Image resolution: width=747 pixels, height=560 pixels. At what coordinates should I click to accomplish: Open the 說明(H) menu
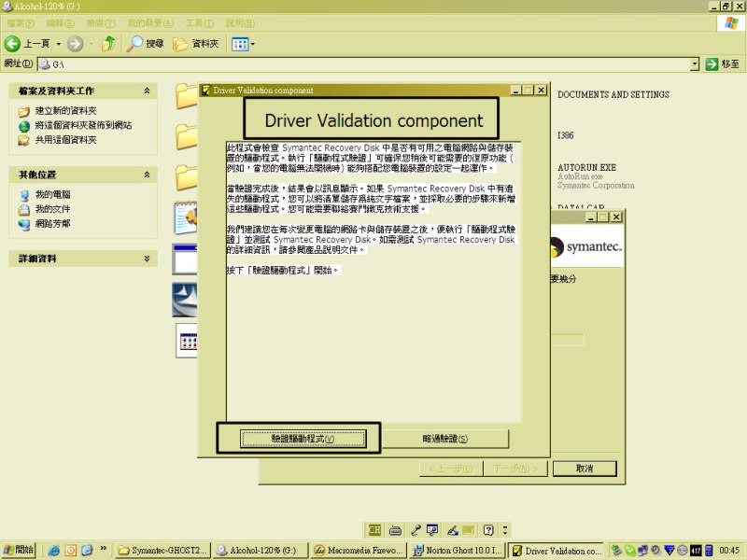tap(240, 22)
